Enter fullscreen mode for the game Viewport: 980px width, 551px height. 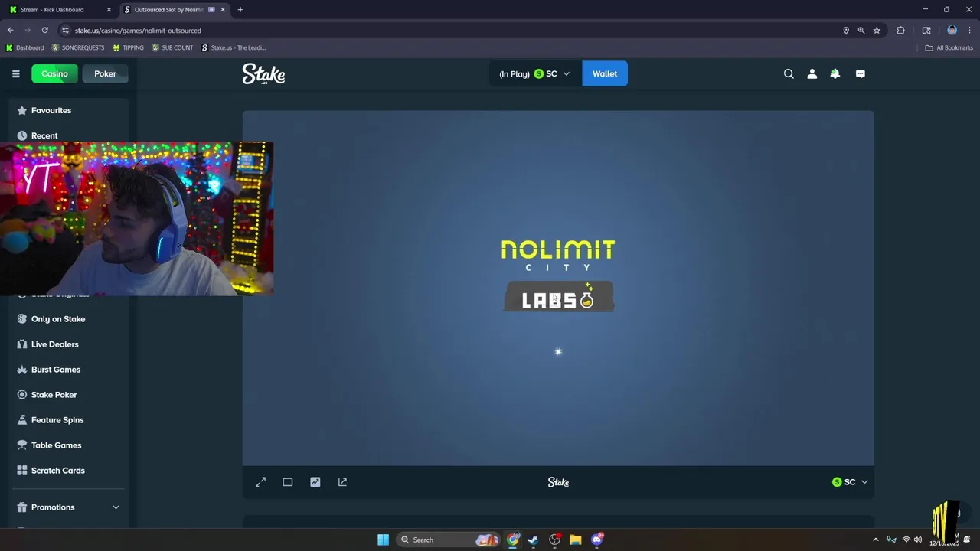pyautogui.click(x=260, y=482)
